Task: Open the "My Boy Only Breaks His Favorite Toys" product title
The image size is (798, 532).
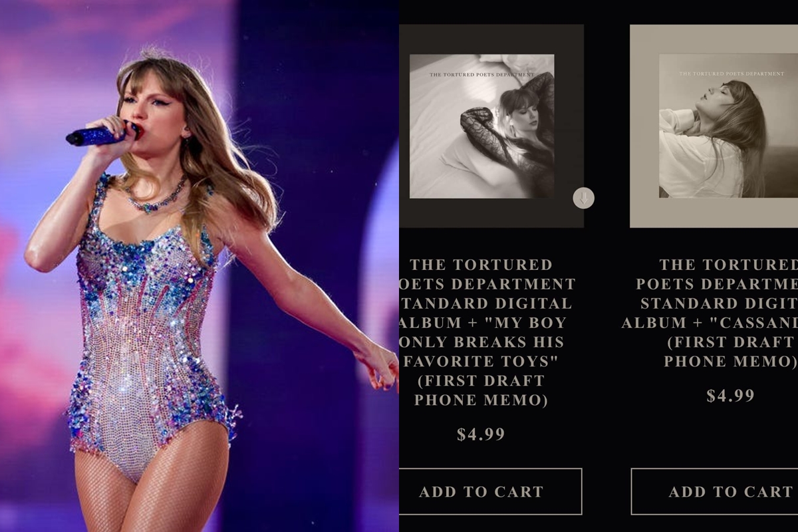Action: 487,332
